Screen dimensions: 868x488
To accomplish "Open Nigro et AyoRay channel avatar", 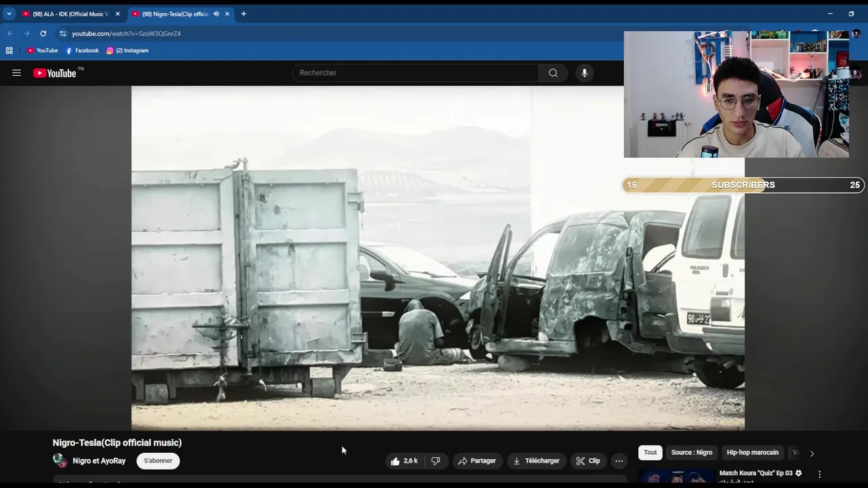I will pos(60,461).
